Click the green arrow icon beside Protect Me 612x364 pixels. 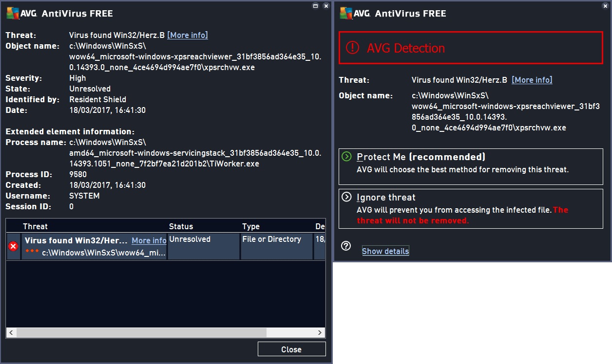tap(346, 157)
